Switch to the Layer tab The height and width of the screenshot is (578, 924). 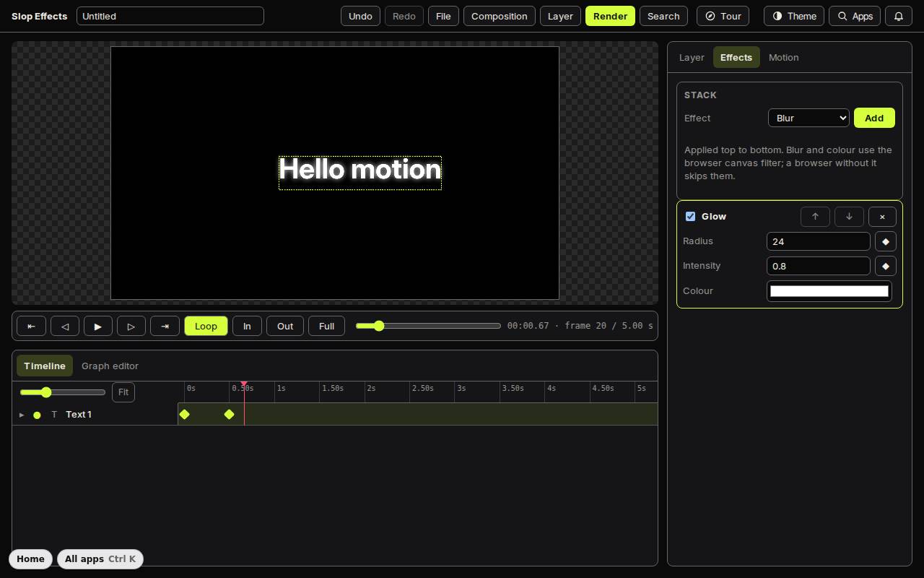(692, 57)
